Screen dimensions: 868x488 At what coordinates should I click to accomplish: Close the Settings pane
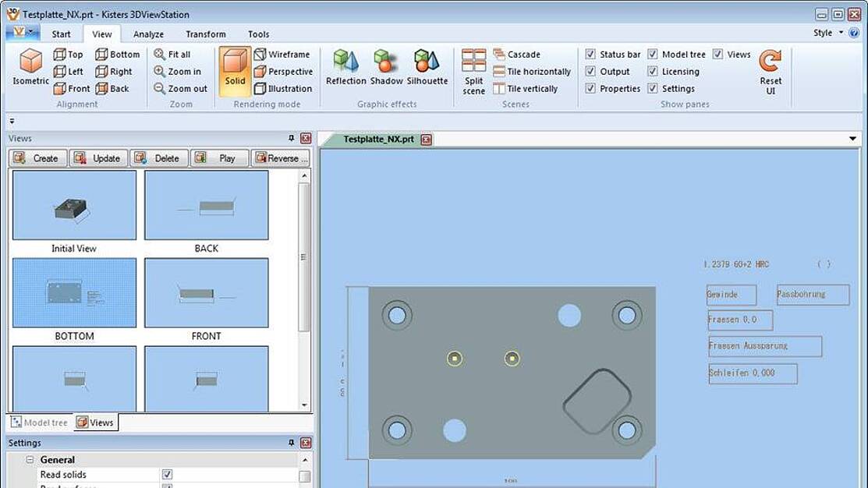pyautogui.click(x=306, y=443)
